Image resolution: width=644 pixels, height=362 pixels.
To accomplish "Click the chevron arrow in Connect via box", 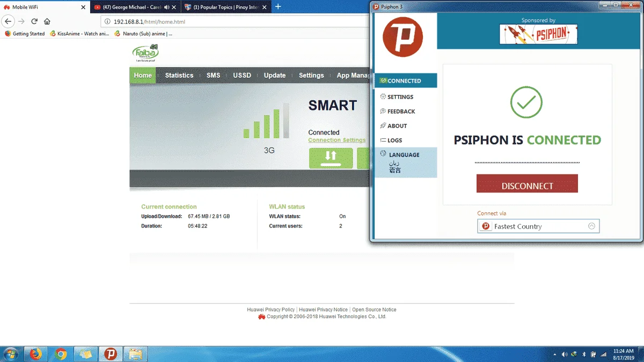I will pos(591,226).
